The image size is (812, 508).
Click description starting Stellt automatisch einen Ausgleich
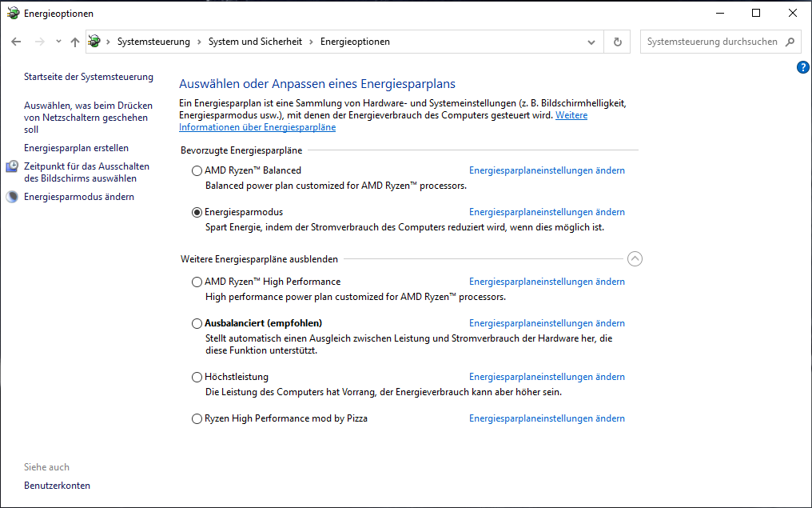pyautogui.click(x=408, y=344)
